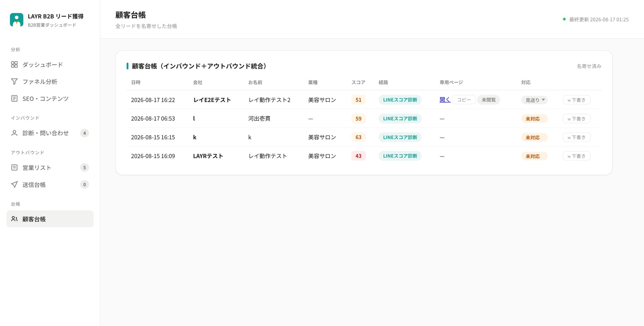Click LINEスコア診断 tag in LAYRテスト row
The width and height of the screenshot is (644, 326).
[400, 156]
